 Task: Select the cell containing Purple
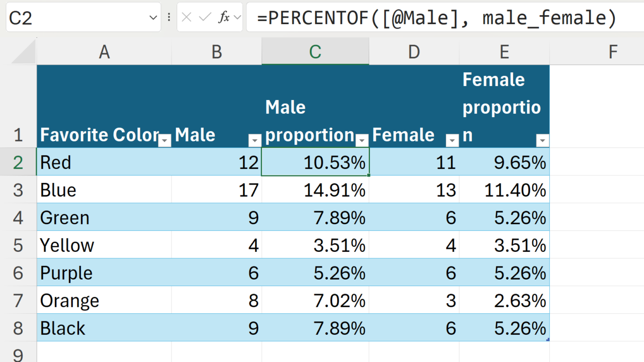[x=104, y=273]
